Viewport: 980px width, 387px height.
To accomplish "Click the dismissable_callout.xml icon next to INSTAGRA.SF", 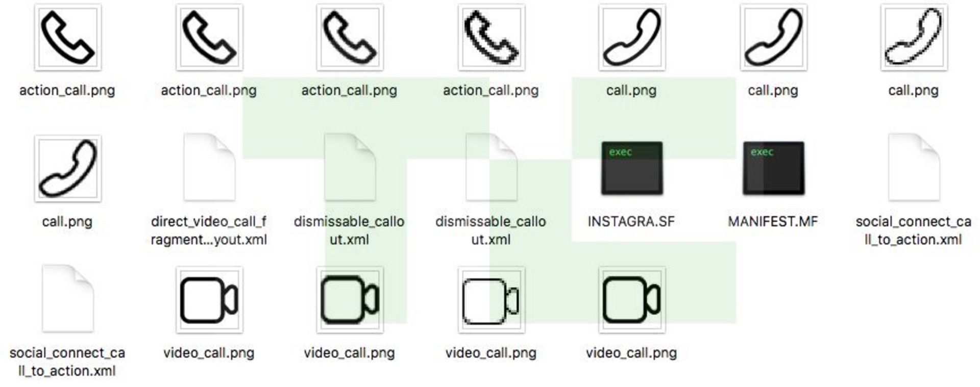I will click(x=491, y=167).
